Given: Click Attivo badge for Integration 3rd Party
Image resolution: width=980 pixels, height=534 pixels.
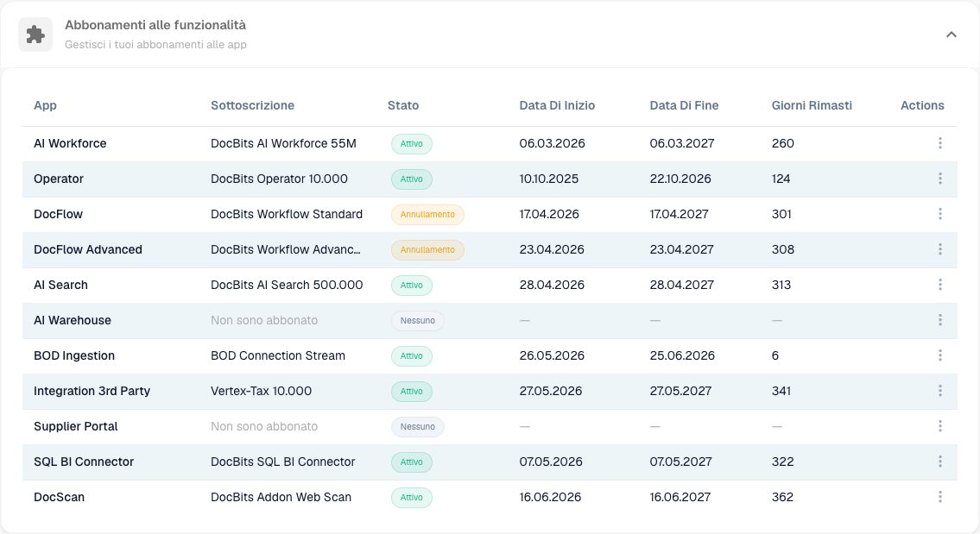Looking at the screenshot, I should click(411, 392).
